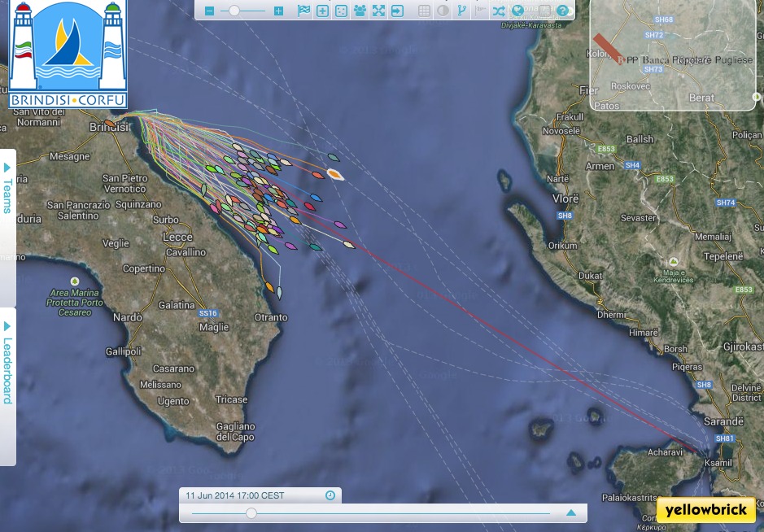The width and height of the screenshot is (764, 532).
Task: Click the zoom in plus button
Action: click(279, 11)
